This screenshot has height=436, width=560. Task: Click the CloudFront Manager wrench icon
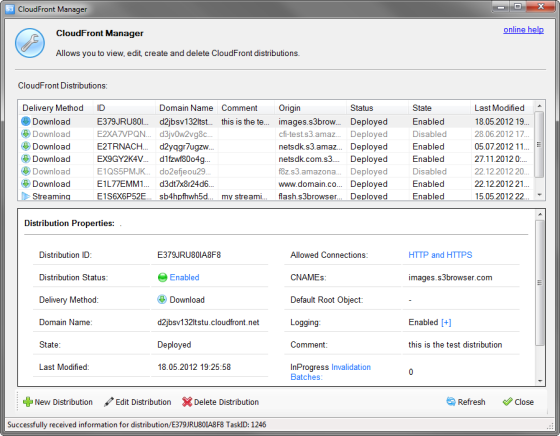(x=30, y=43)
